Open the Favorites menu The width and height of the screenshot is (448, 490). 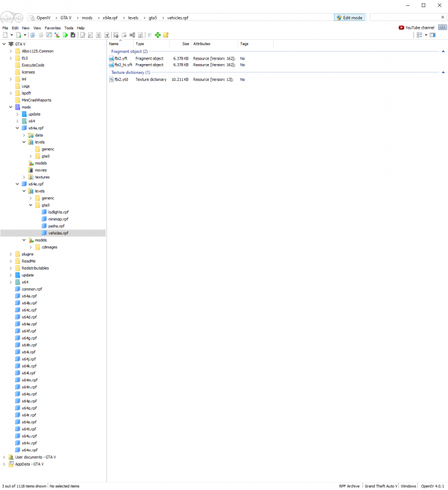point(53,28)
